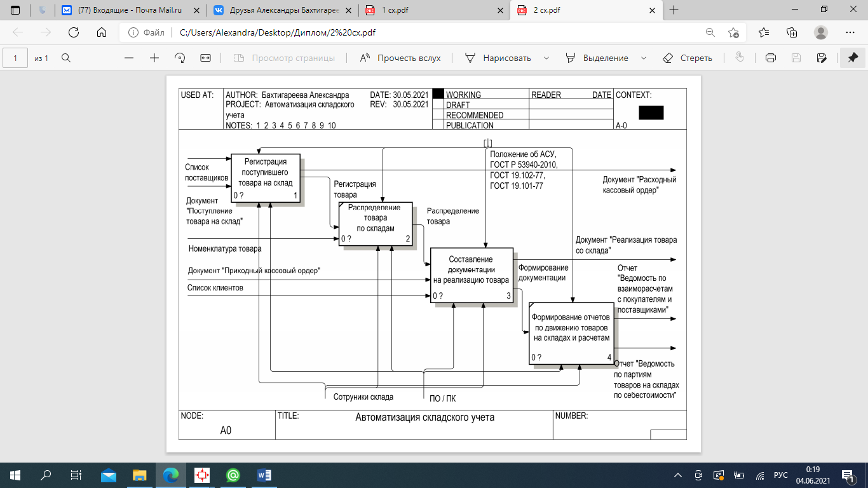The width and height of the screenshot is (868, 488).
Task: Open the Windows notification center
Action: tap(848, 475)
